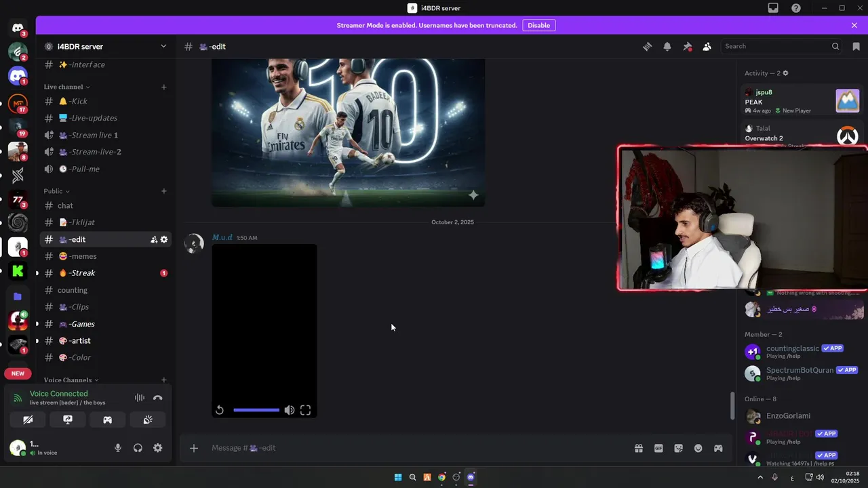868x488 pixels.
Task: Open the counting channel
Action: (105, 290)
